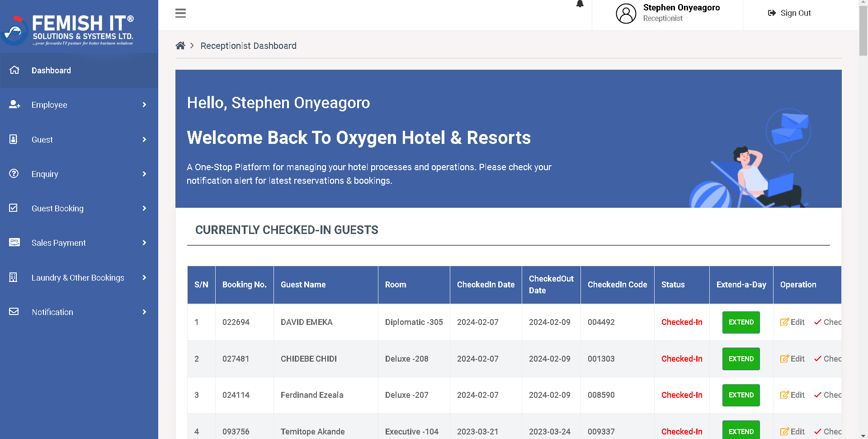
Task: Expand the Employee menu chevron
Action: click(145, 105)
